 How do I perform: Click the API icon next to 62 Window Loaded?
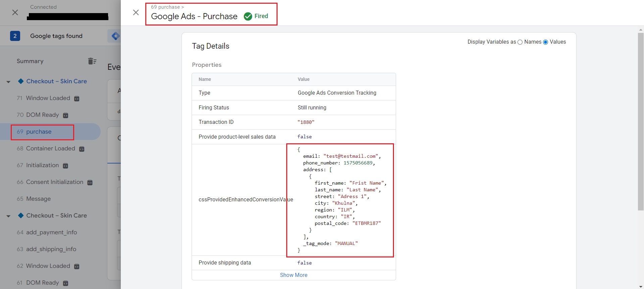[77, 267]
